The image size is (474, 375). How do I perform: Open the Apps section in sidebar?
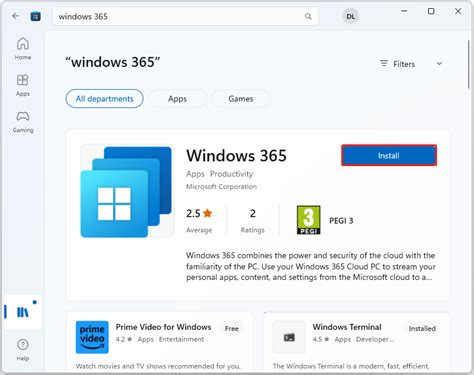pos(23,85)
